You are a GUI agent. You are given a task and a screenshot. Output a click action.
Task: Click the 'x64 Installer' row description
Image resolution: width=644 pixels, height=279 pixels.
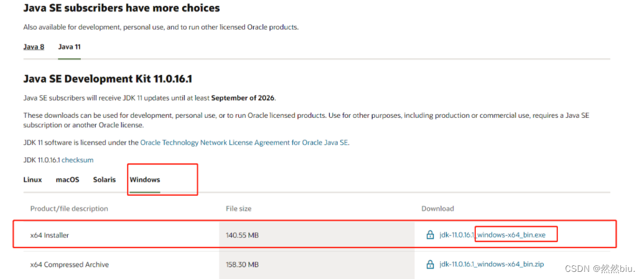pos(50,236)
